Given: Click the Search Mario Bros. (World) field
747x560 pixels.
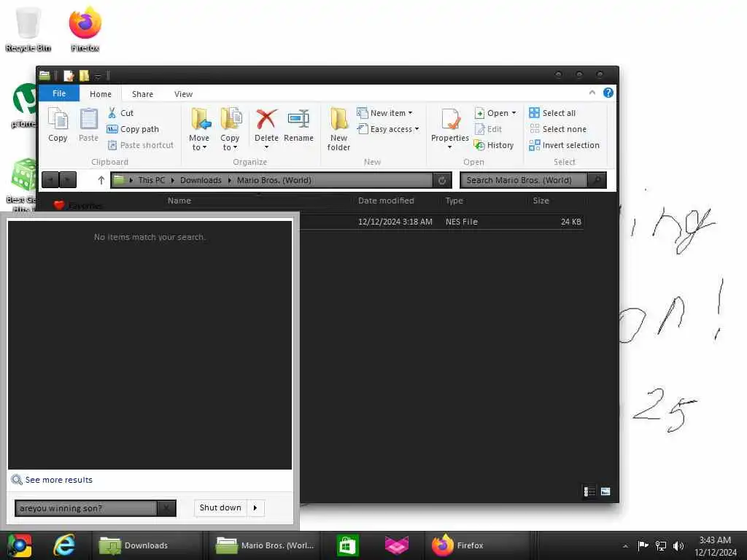Looking at the screenshot, I should [524, 180].
